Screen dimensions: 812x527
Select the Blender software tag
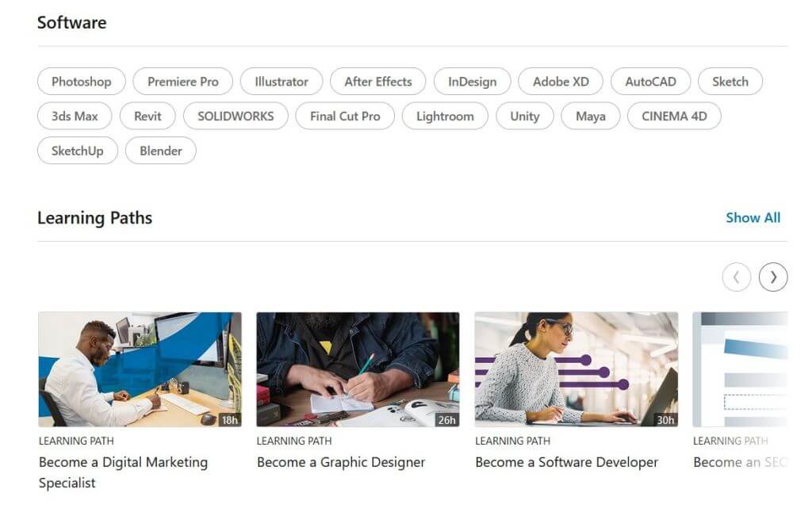[161, 151]
